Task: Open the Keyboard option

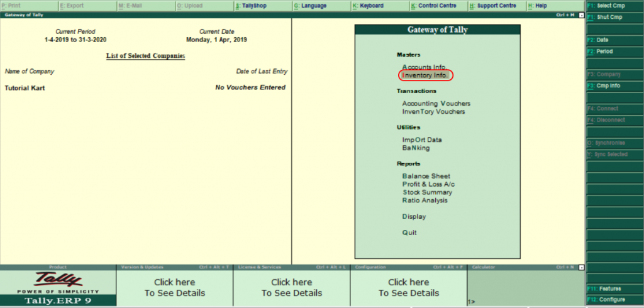Action: pos(380,6)
